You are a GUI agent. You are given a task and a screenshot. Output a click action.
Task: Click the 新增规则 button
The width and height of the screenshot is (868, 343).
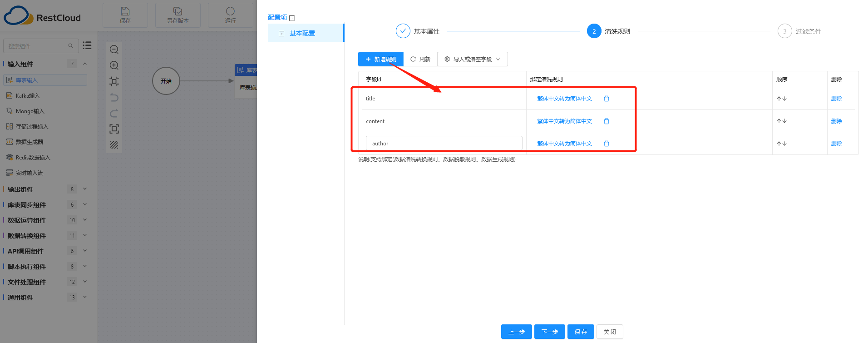click(381, 59)
